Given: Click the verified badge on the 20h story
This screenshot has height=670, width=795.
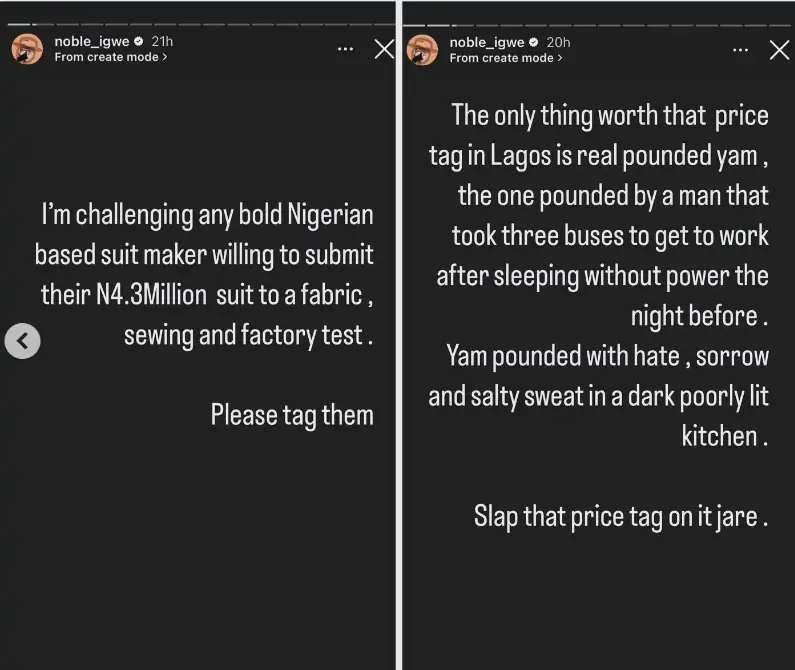Looking at the screenshot, I should (x=534, y=42).
